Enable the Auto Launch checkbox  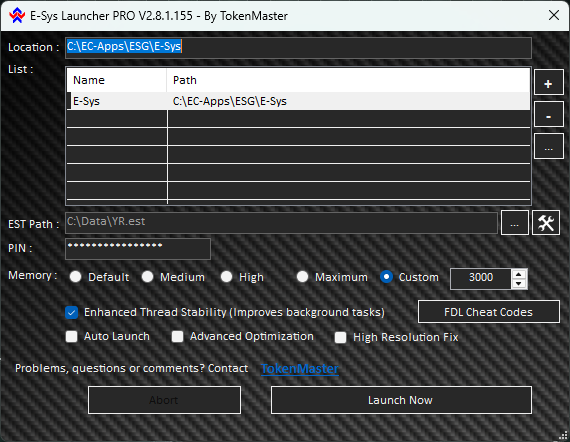coord(72,336)
